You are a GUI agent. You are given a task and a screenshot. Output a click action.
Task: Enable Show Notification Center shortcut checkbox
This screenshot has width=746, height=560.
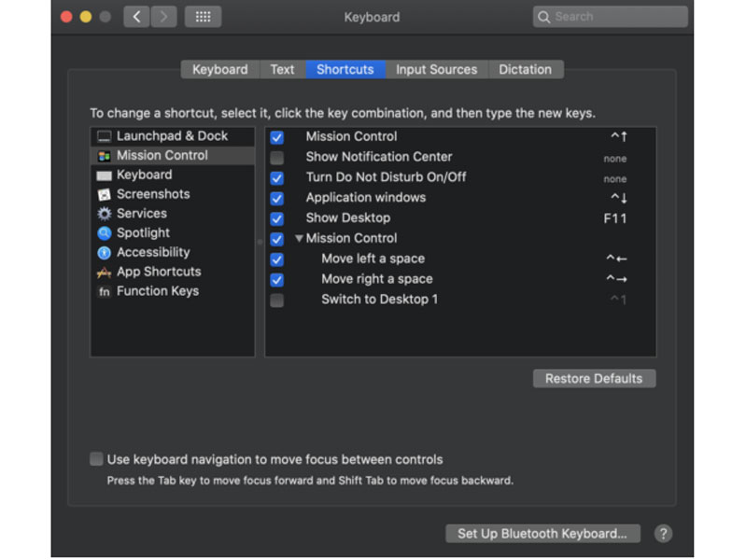pos(277,158)
